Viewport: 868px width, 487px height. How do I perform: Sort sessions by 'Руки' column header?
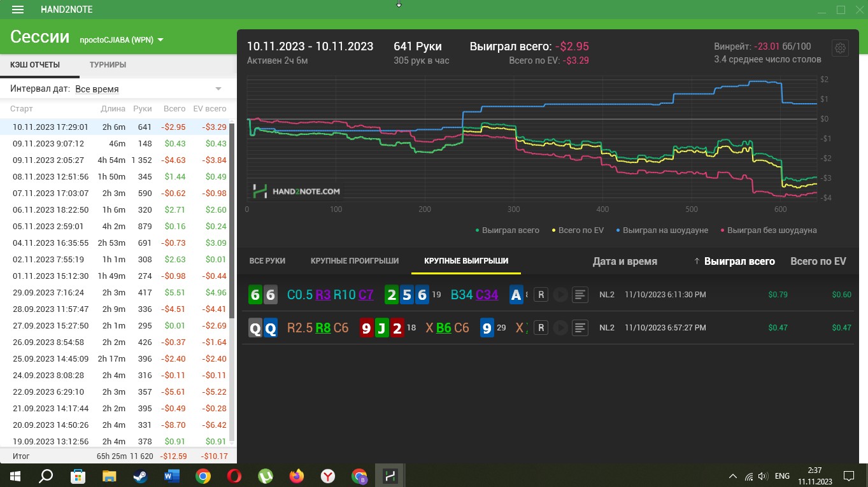pyautogui.click(x=143, y=109)
